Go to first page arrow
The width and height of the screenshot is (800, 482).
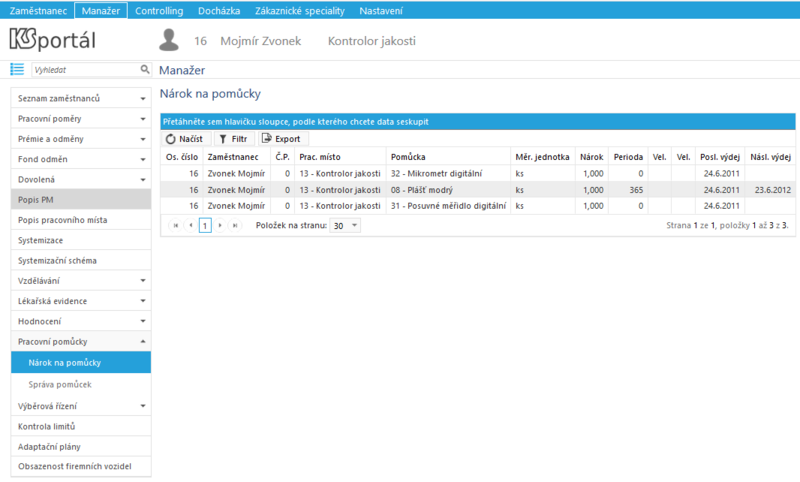coord(176,225)
